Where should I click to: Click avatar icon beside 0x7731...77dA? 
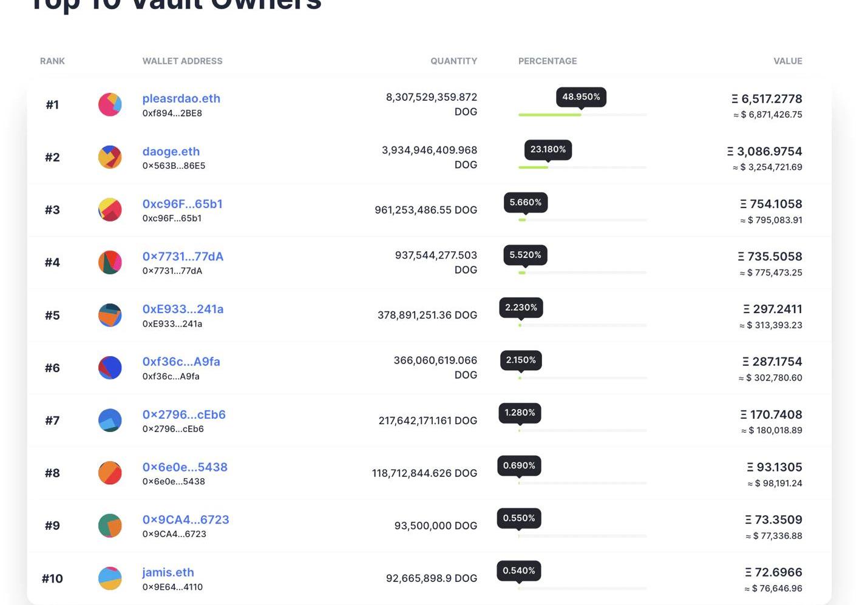(x=110, y=262)
